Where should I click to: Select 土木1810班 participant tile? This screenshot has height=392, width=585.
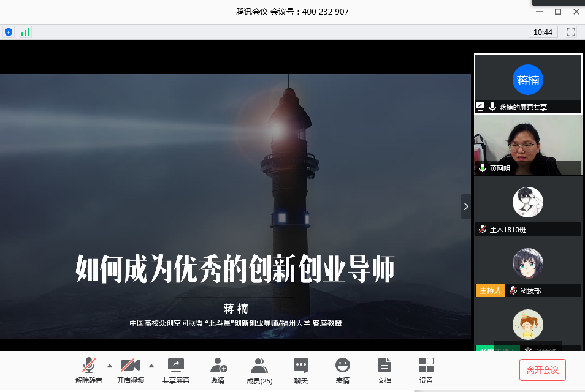tap(527, 206)
